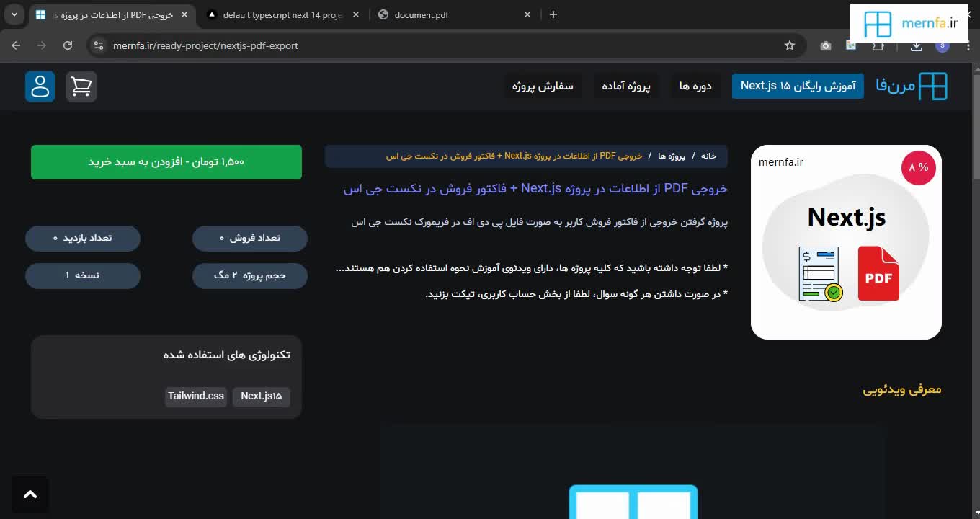The image size is (980, 519).
Task: Click the Next.js PDF product thumbnail
Action: (x=846, y=242)
